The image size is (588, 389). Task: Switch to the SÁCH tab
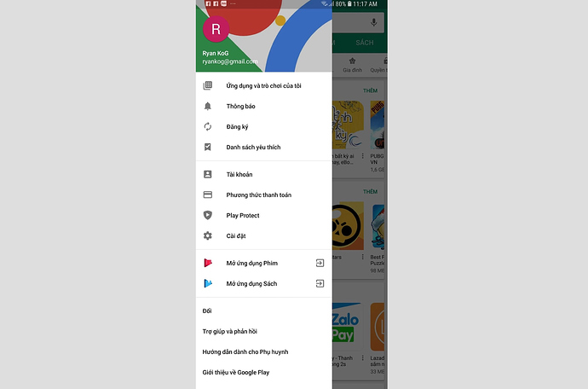click(x=365, y=43)
